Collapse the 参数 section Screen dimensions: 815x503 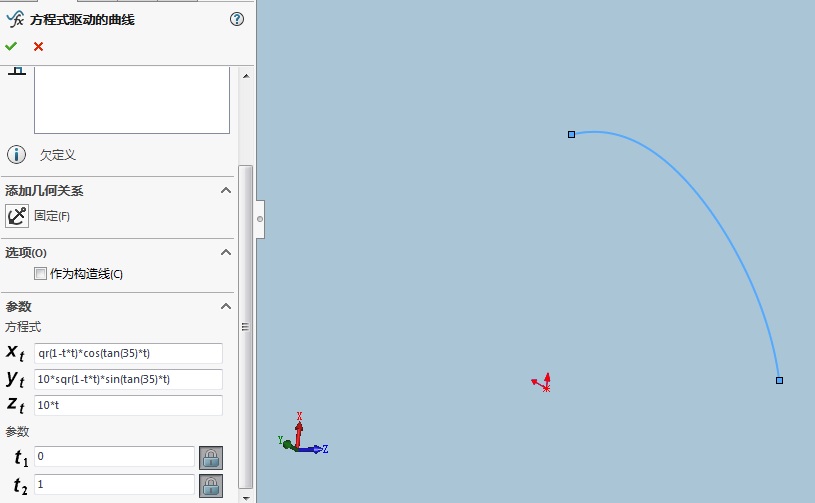click(226, 306)
